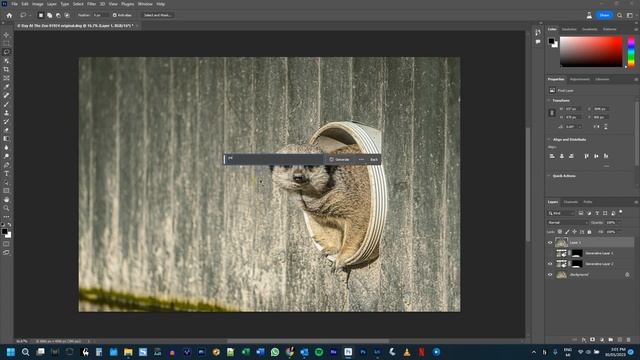Collapse the Quick Actions section
Viewport: 640px width, 360px height.
tap(549, 176)
